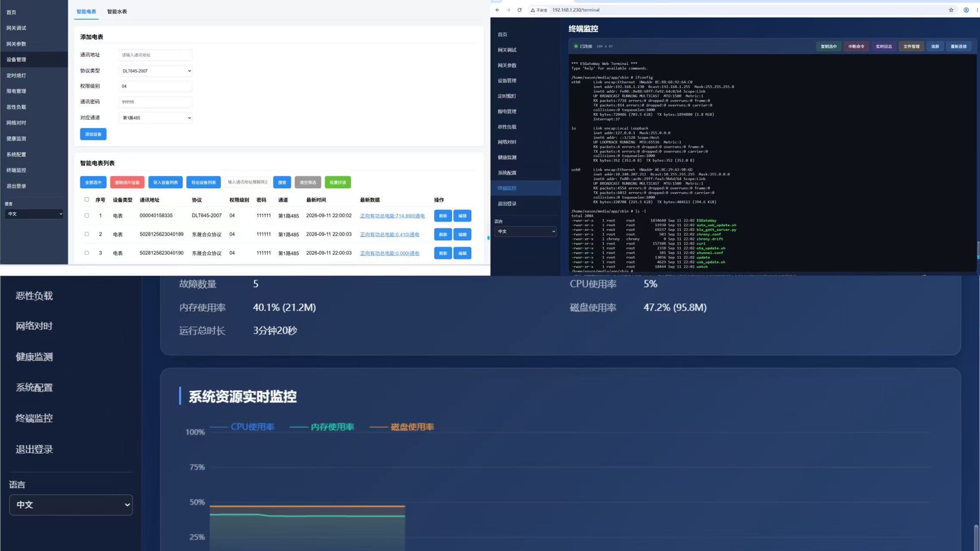This screenshot has height=551, width=980.
Task: Reload the terminal page in browser
Action: 519,10
